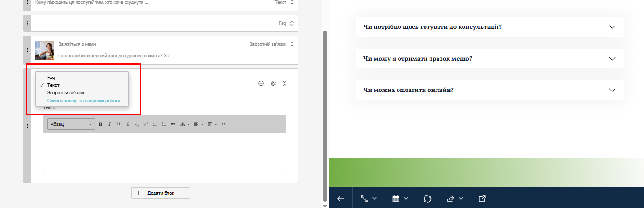Open preview in a new window
The image size is (644, 208).
(482, 198)
